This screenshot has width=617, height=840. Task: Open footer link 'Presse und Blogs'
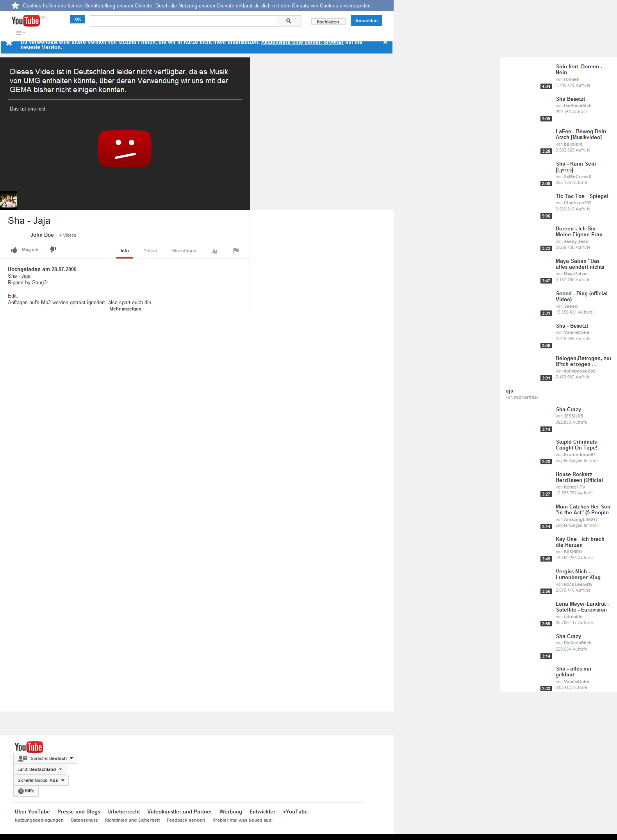79,811
